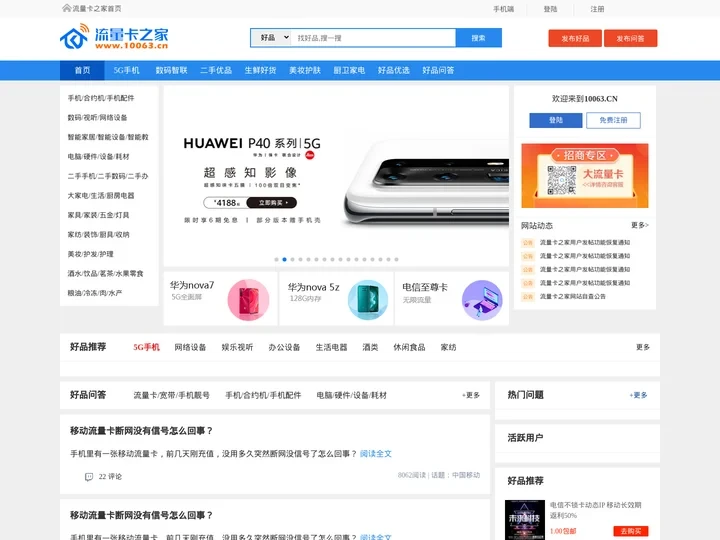Select the last carousel dot indicator
The image size is (720, 540).
(x=396, y=259)
